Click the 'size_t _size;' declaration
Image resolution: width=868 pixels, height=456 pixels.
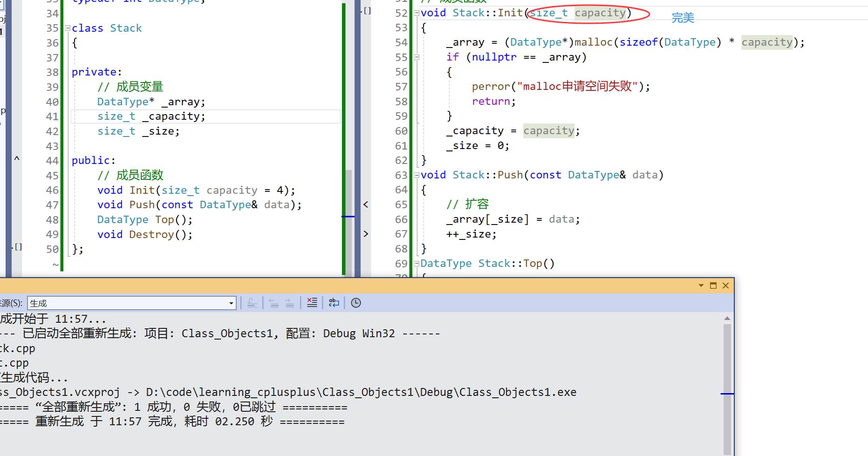[x=138, y=131]
